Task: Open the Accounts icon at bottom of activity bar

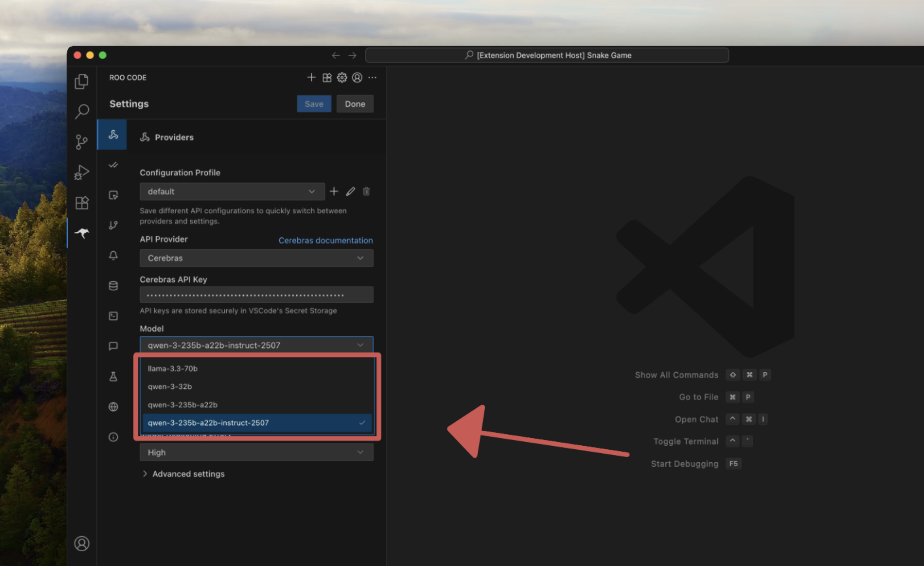Action: point(82,543)
